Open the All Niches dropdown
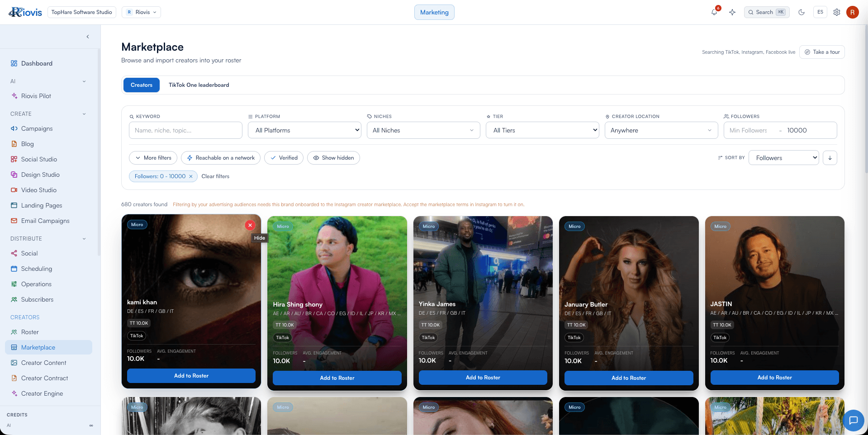 coord(423,130)
